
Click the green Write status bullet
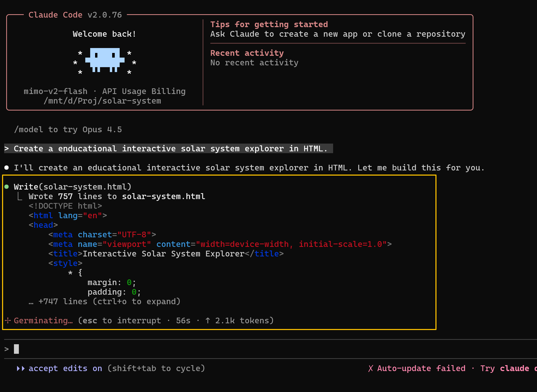click(x=7, y=187)
